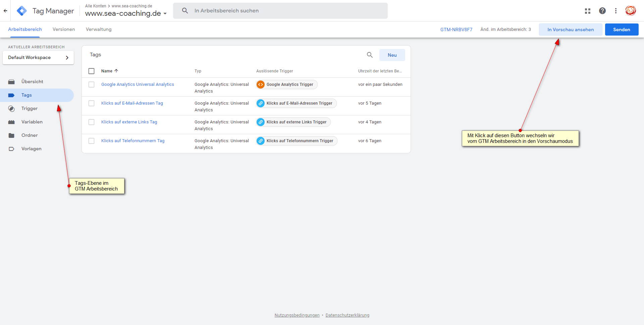Open the three-dot more options menu
The image size is (644, 325).
click(616, 11)
